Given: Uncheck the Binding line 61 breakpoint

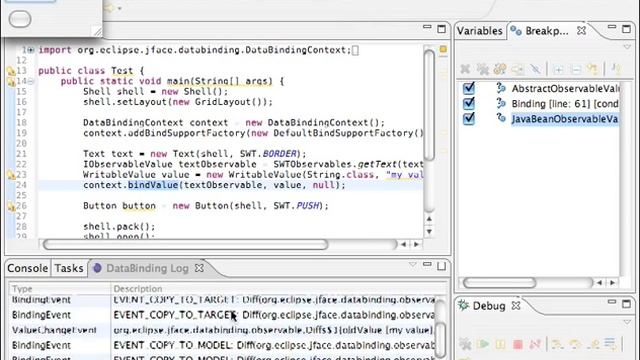Looking at the screenshot, I should tap(469, 103).
